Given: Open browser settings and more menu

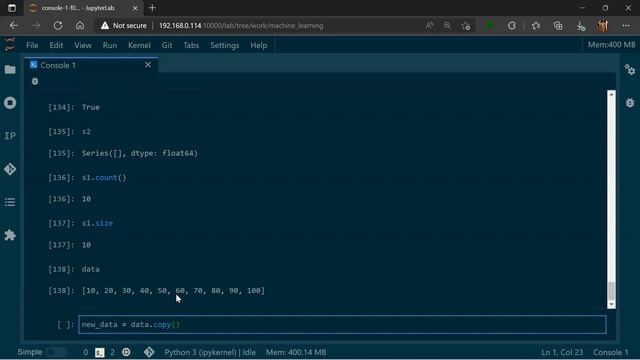Looking at the screenshot, I should (x=626, y=25).
